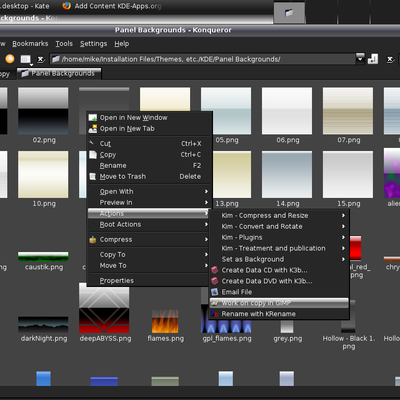Viewport: 400px width, 400px height.
Task: Select Work on copy in GIMP
Action: click(x=279, y=303)
